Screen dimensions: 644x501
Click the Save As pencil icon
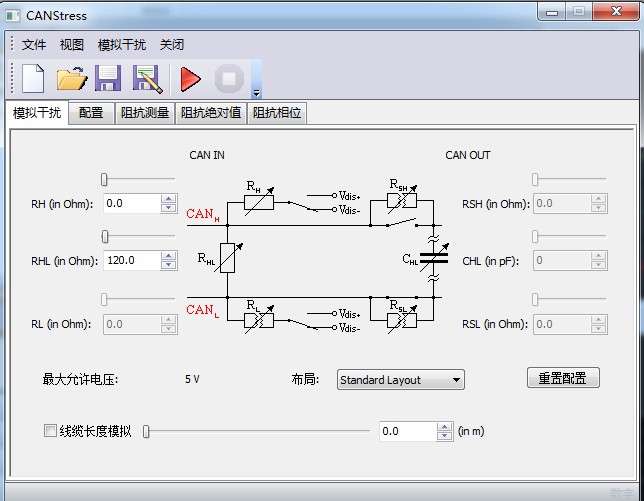(147, 78)
